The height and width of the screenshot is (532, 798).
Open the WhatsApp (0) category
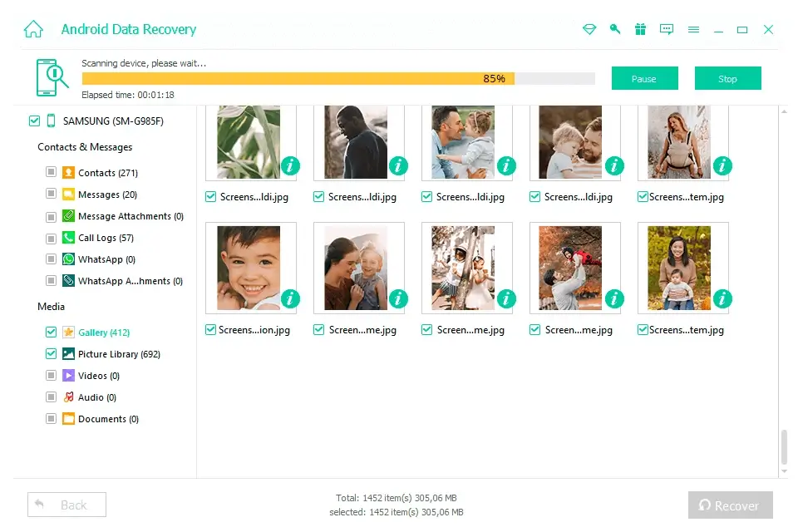point(106,259)
